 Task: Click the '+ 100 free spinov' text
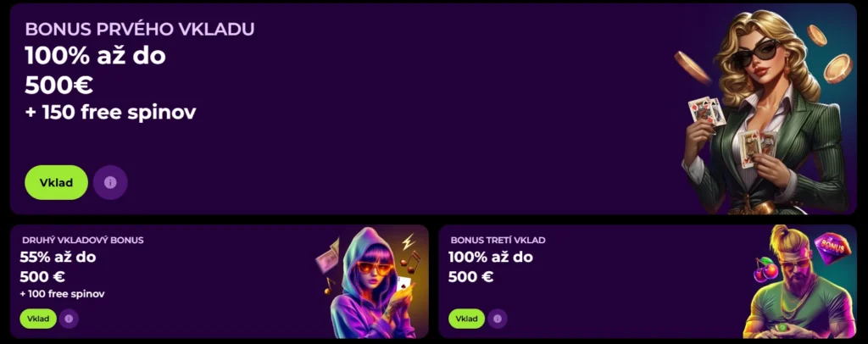[x=62, y=294]
